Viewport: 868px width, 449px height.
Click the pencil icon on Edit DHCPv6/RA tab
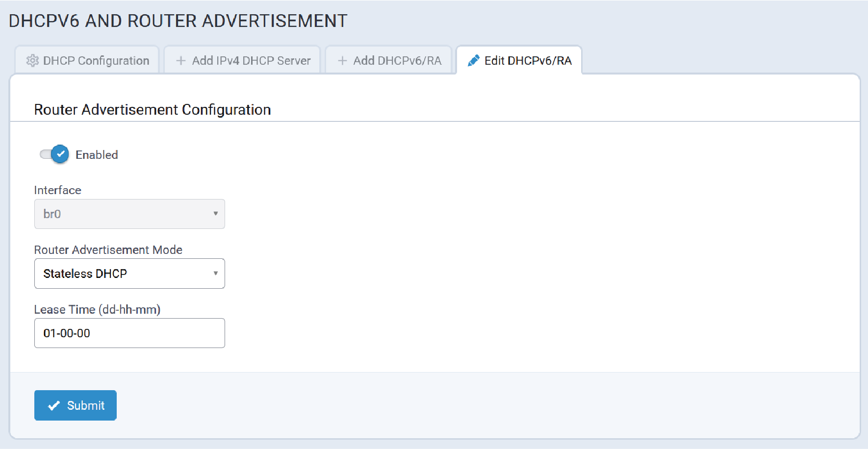[473, 60]
